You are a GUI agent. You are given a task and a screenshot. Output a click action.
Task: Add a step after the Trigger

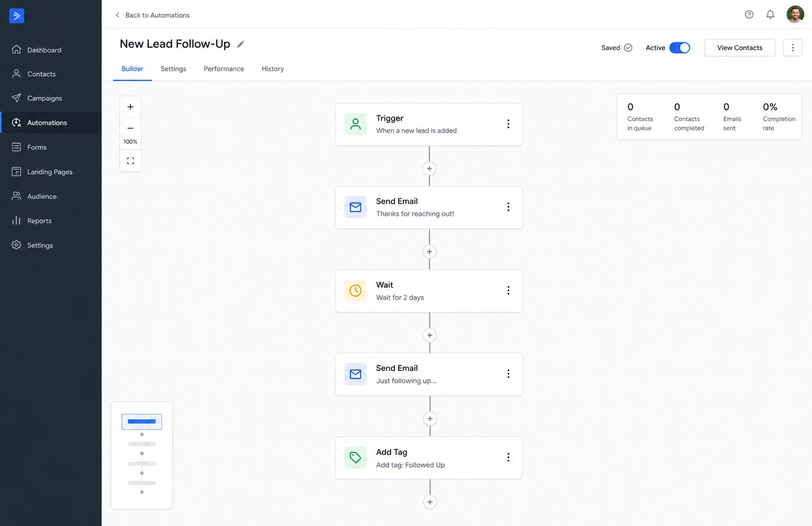[x=429, y=169]
